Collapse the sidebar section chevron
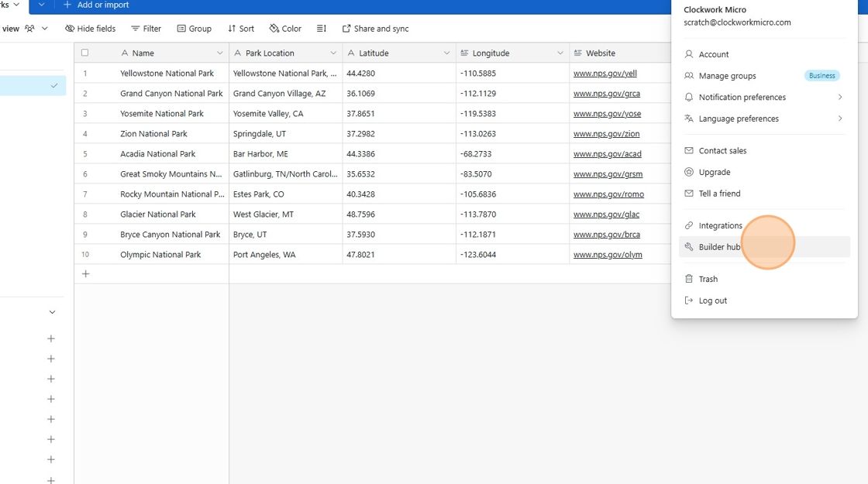This screenshot has width=868, height=484. [52, 312]
